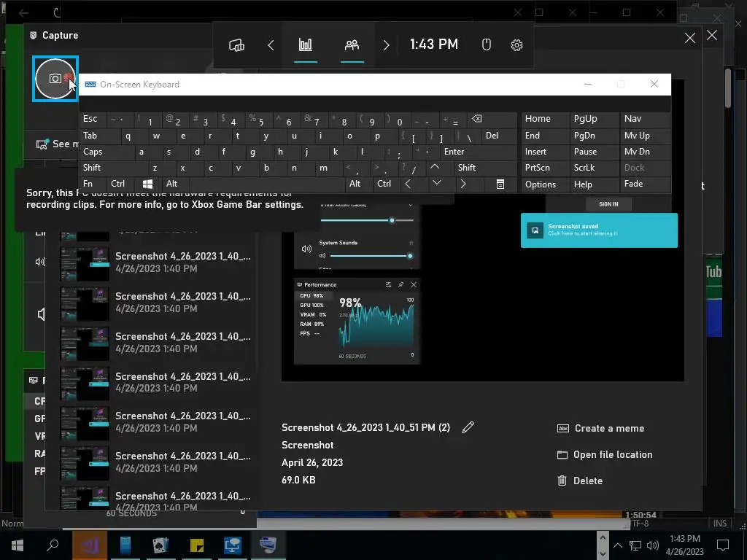Open the Action Center notifications icon
This screenshot has height=560, width=747.
tap(723, 545)
